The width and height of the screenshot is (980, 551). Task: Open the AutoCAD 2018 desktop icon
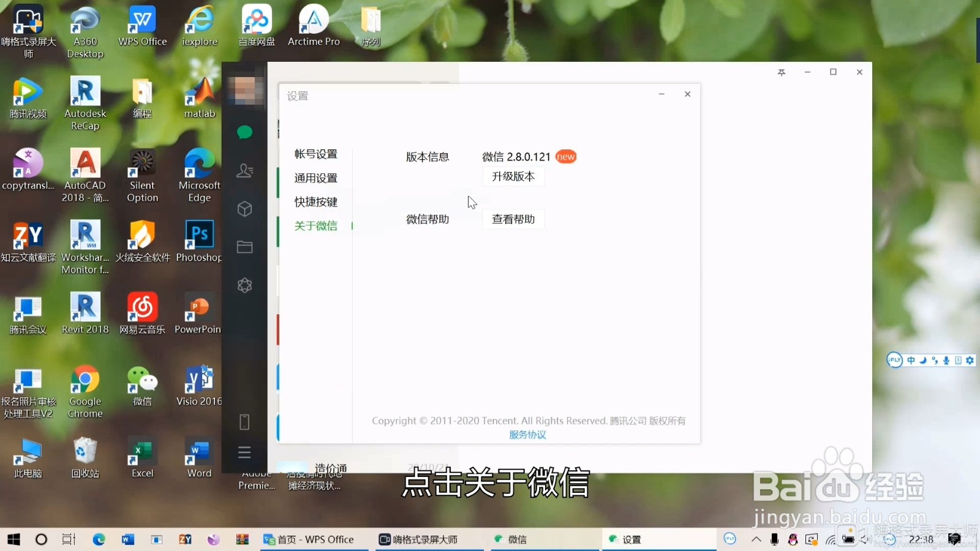(x=85, y=176)
